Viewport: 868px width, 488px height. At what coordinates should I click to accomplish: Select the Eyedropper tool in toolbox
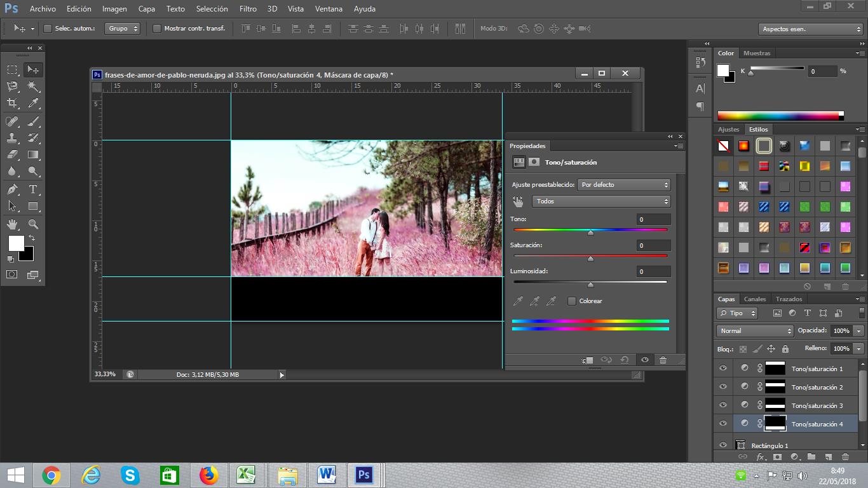pyautogui.click(x=33, y=103)
